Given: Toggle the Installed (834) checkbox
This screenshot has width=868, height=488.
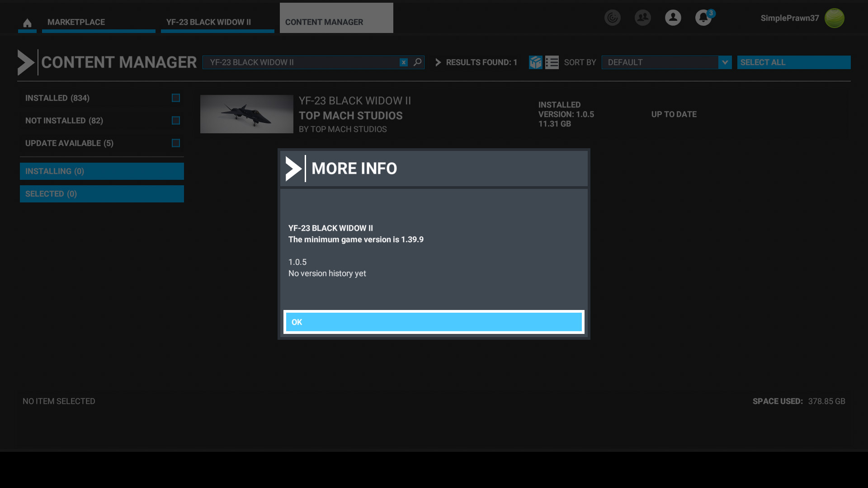Looking at the screenshot, I should (x=176, y=98).
